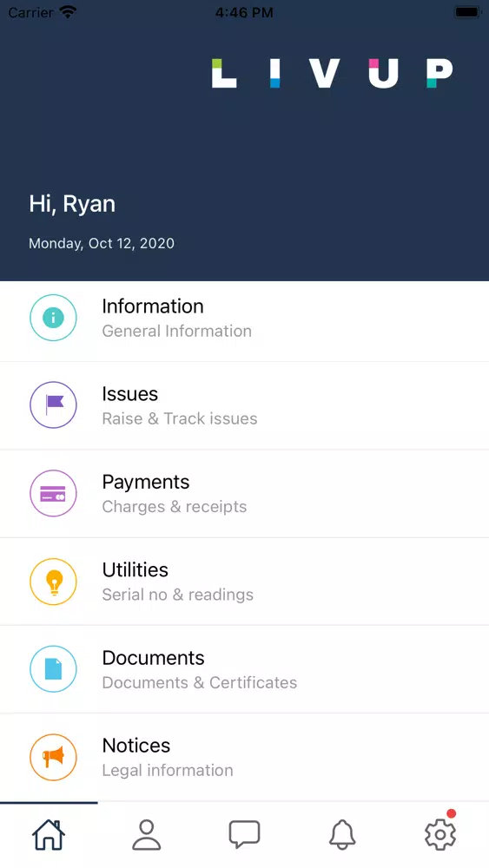Screen dimensions: 489x868
Task: Click the 'Serial no & readings' subtitle
Action: pos(178,595)
